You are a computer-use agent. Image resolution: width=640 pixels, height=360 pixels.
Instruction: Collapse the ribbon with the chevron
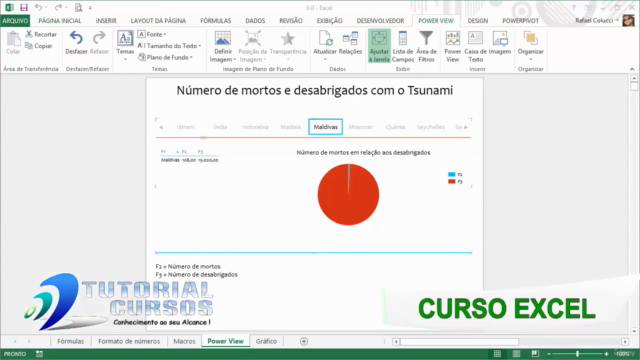tap(632, 69)
